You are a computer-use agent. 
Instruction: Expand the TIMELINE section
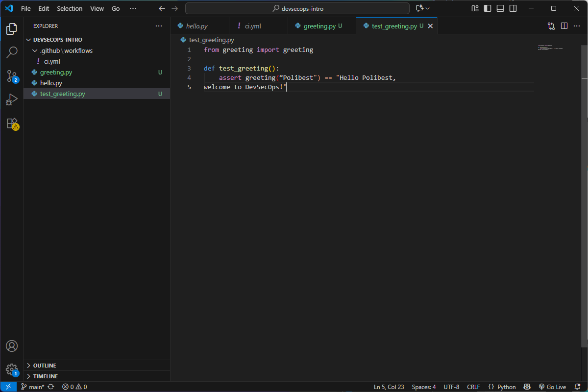pyautogui.click(x=45, y=376)
